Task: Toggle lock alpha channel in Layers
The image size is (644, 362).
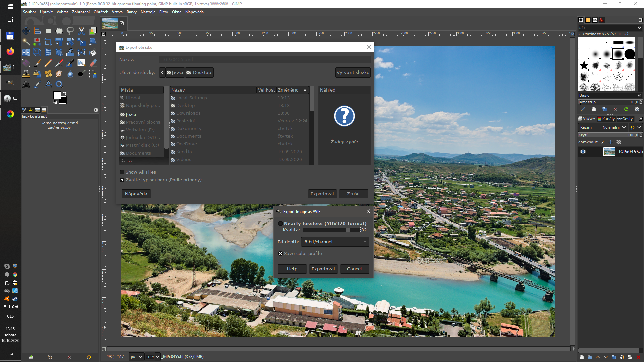Action: (619, 142)
